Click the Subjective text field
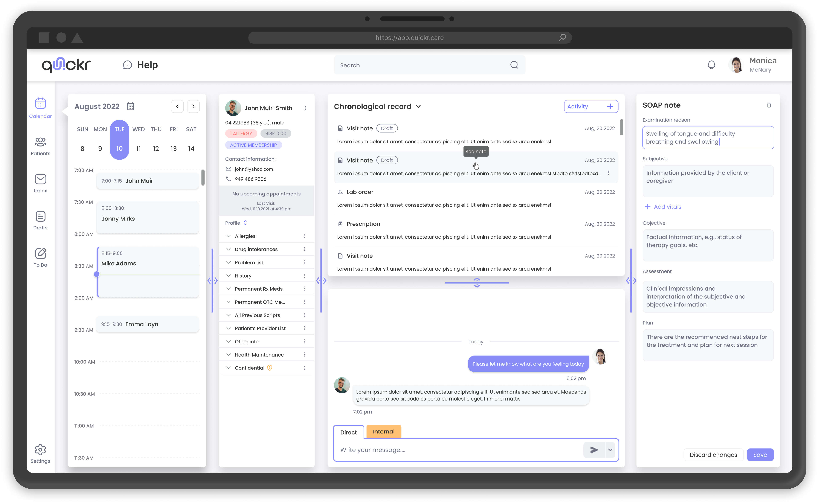The width and height of the screenshot is (819, 504). coord(708,181)
